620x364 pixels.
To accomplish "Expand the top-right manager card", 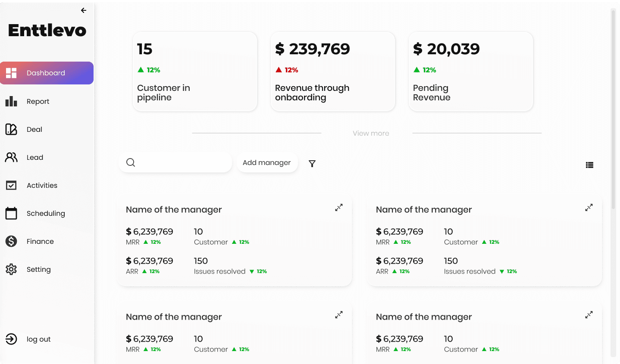I will pos(589,208).
